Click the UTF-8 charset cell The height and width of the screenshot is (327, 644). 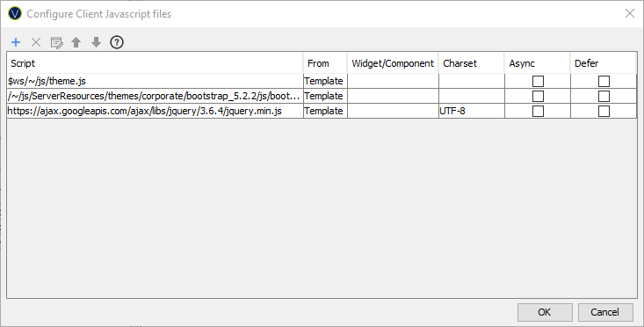(472, 111)
